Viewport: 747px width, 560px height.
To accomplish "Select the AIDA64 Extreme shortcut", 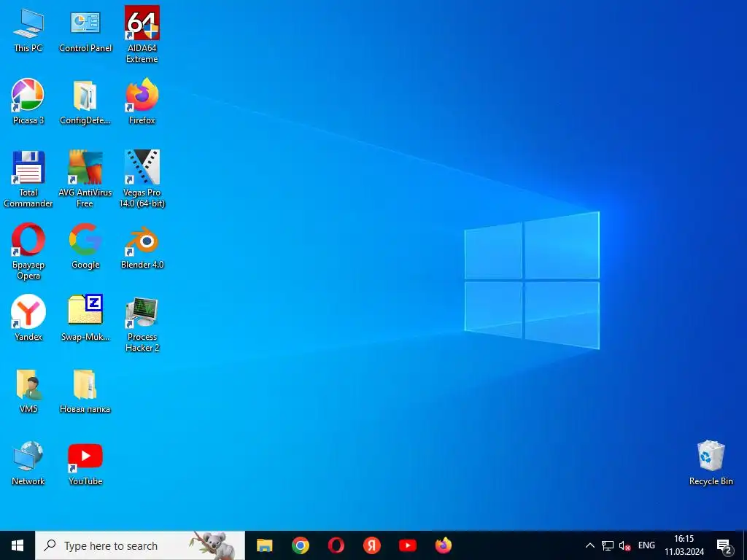I will pyautogui.click(x=142, y=35).
